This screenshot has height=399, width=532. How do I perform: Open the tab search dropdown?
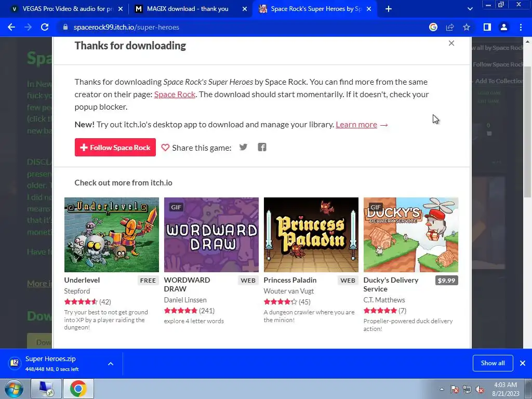[x=470, y=9]
